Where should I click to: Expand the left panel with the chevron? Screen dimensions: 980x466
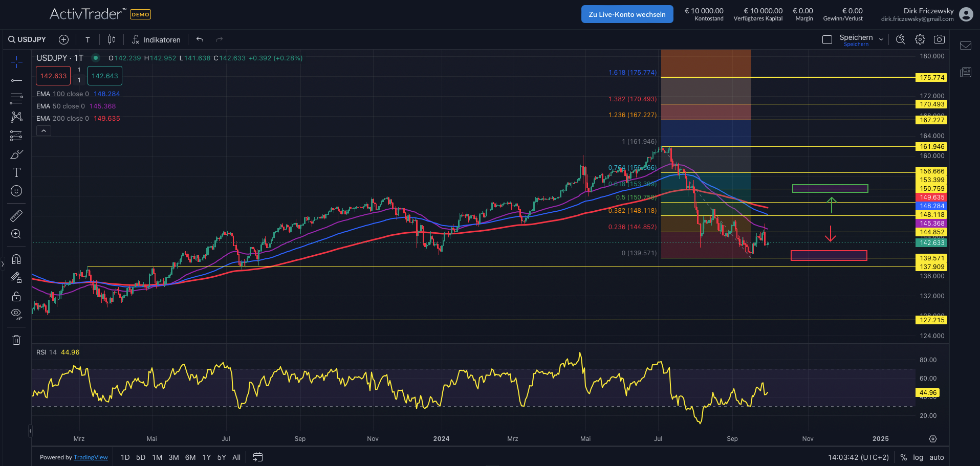tap(3, 264)
